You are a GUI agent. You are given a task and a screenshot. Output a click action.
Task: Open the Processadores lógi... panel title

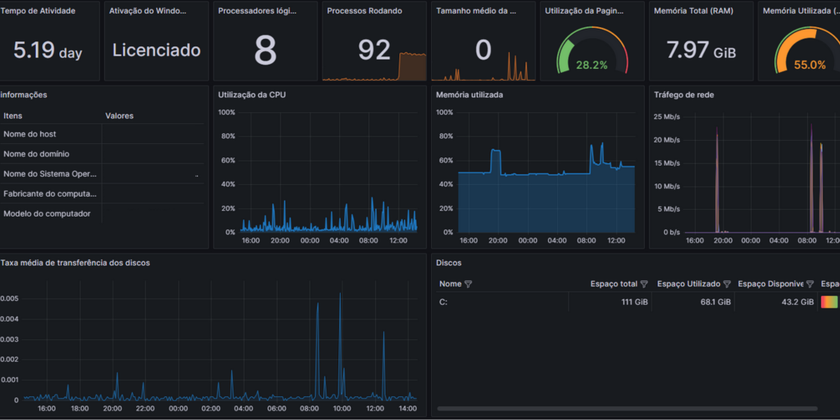(x=255, y=11)
